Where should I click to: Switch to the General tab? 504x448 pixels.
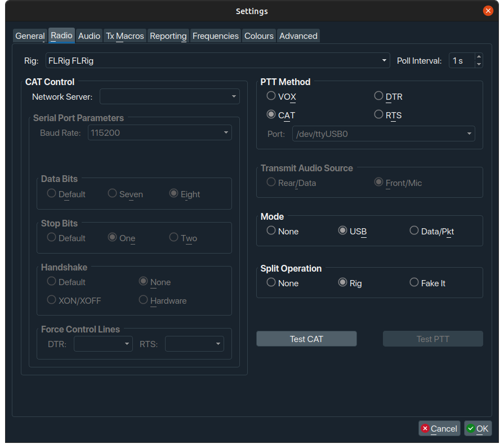coord(29,36)
